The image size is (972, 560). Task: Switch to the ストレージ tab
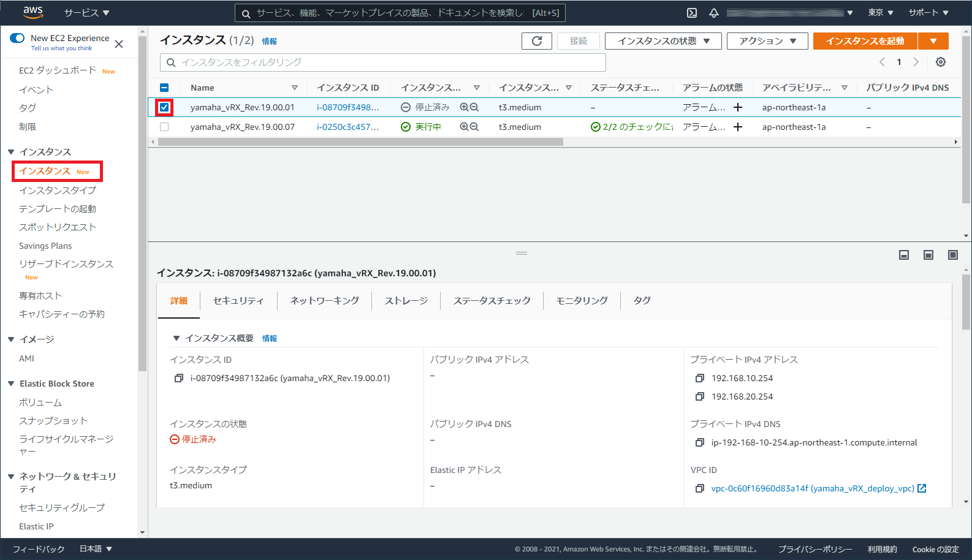406,300
